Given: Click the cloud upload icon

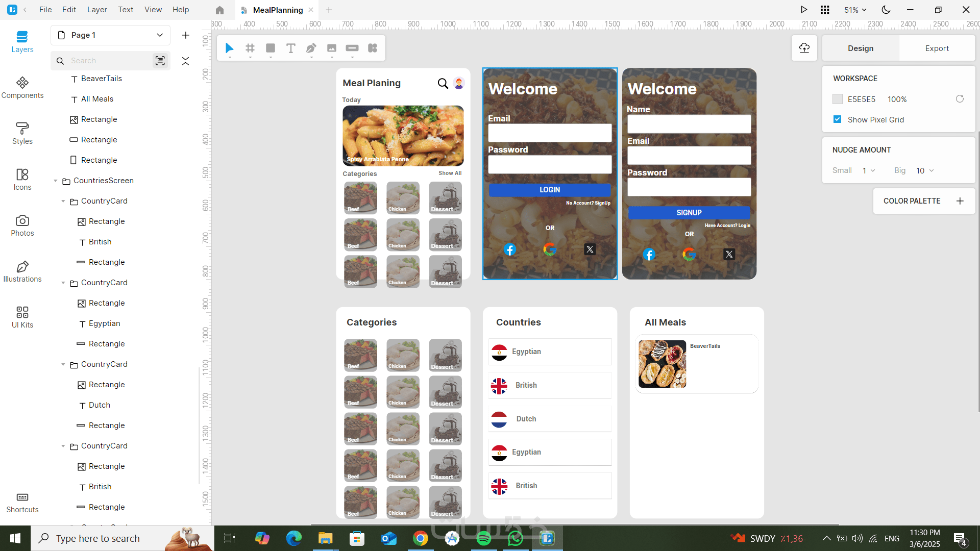Looking at the screenshot, I should tap(804, 48).
